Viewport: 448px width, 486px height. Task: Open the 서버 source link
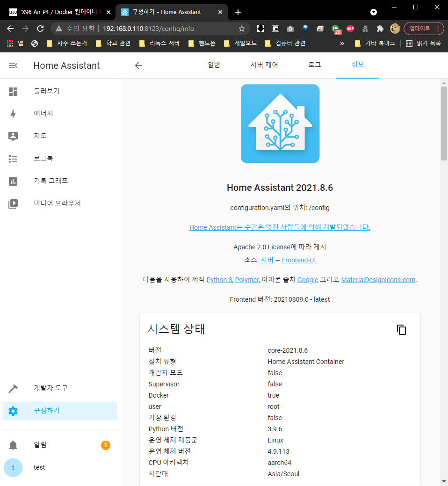(267, 260)
